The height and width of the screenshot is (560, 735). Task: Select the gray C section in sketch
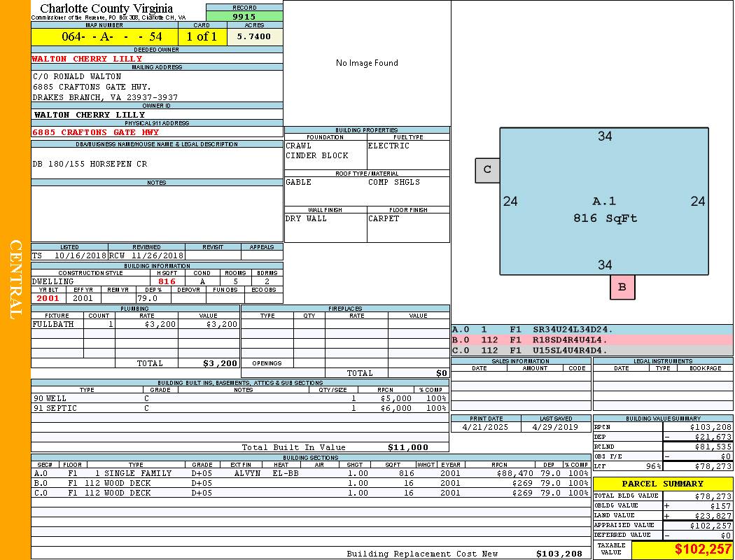[487, 169]
